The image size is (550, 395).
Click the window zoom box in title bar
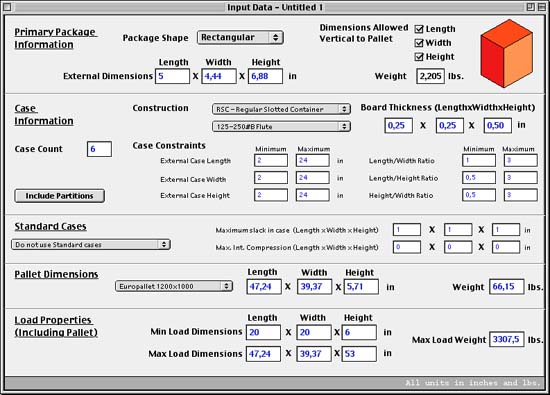tap(531, 7)
